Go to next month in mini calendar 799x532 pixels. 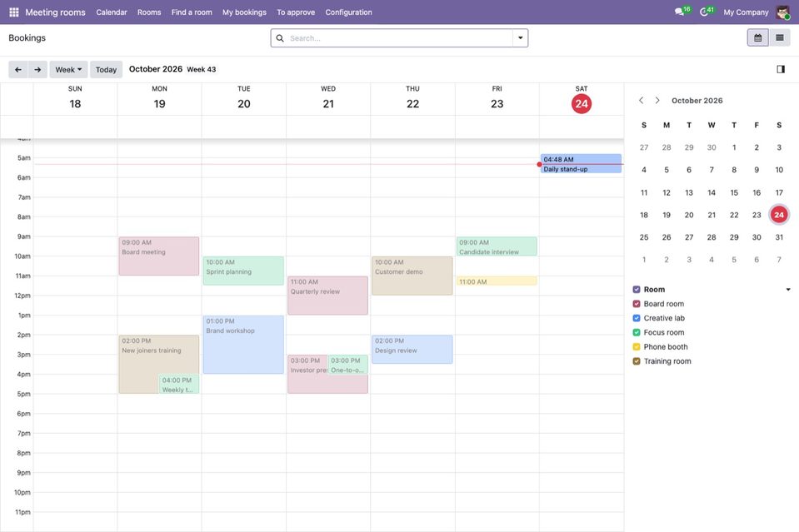[657, 100]
